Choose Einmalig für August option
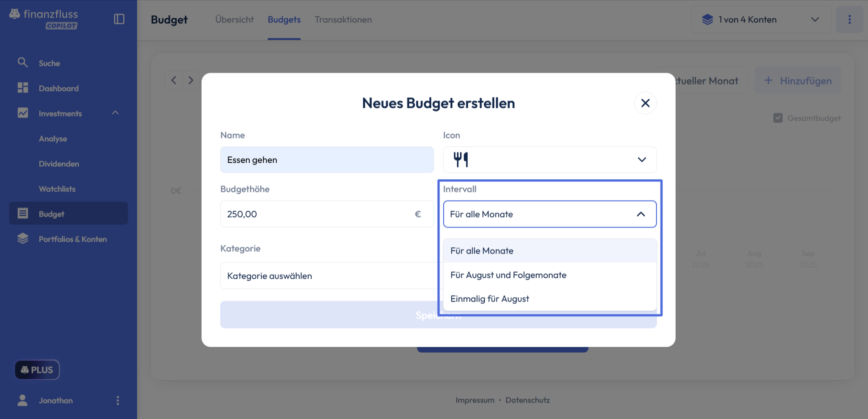This screenshot has height=419, width=868. click(x=489, y=299)
